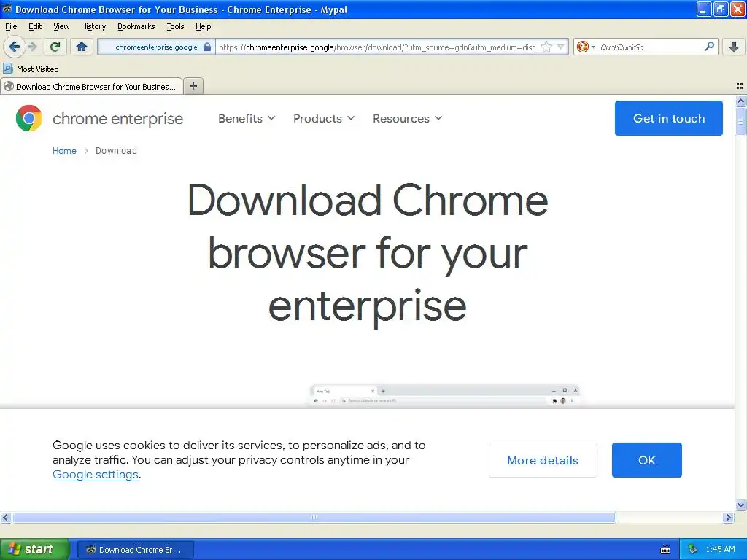
Task: Follow the Google settings link
Action: pos(96,474)
